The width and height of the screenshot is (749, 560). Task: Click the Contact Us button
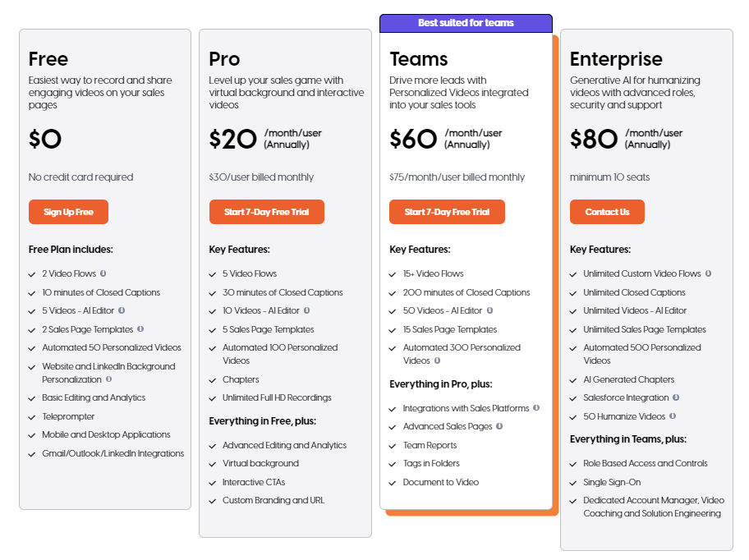607,212
